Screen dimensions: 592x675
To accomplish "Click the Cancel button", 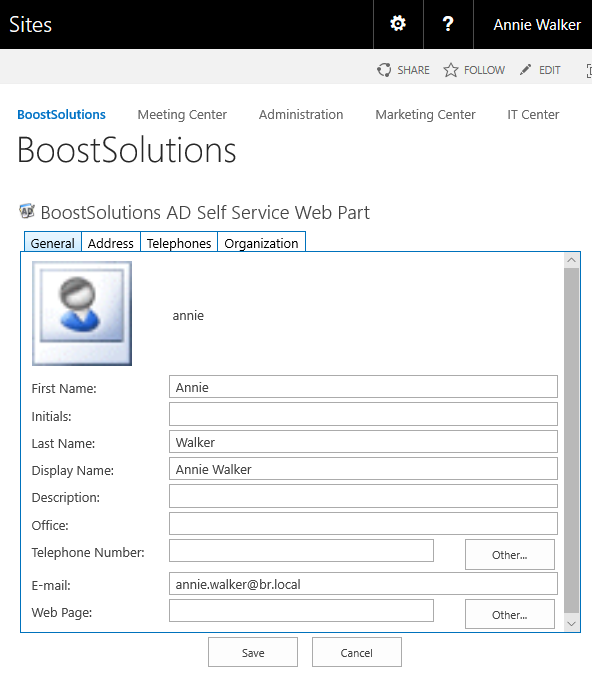I will click(x=356, y=652).
